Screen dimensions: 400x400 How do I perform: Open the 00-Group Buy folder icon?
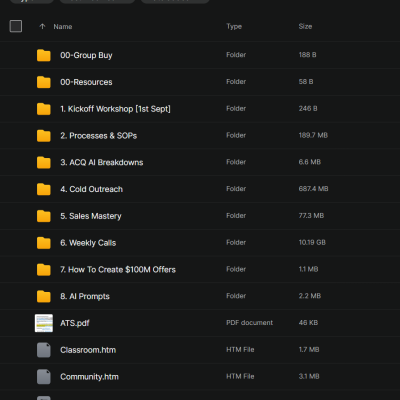pyautogui.click(x=44, y=55)
